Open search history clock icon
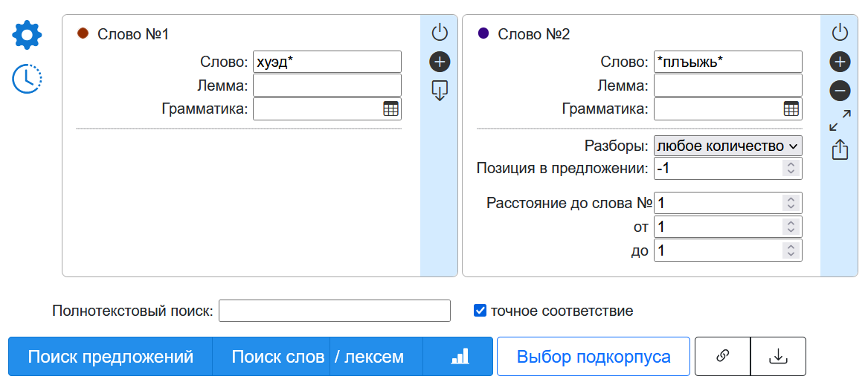868x385 pixels. (27, 79)
